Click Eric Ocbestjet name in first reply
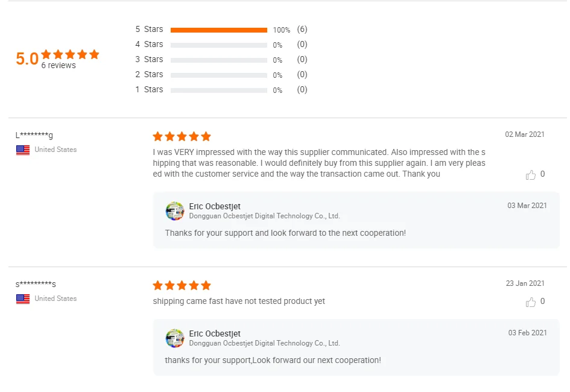 point(215,206)
